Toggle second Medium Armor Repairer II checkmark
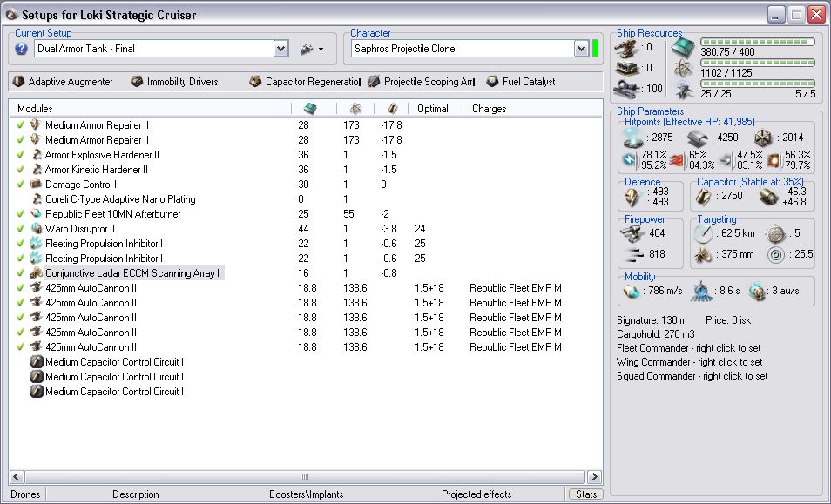831x504 pixels. [x=20, y=140]
